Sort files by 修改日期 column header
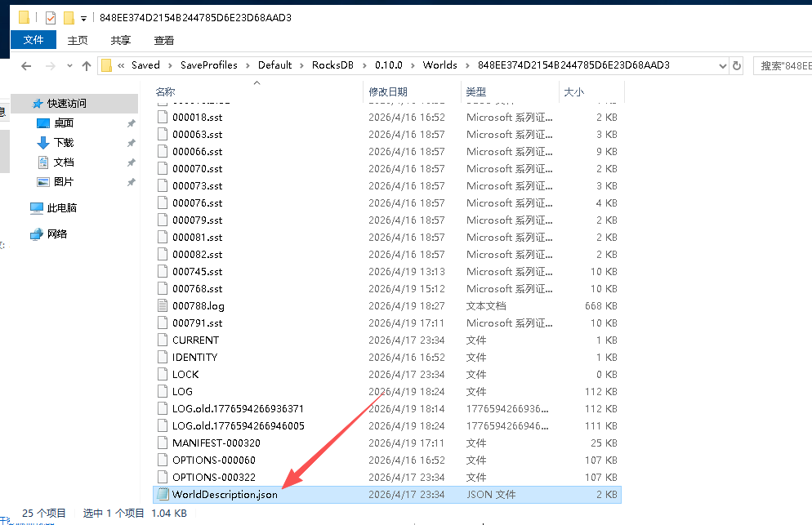Viewport: 812px width, 525px height. click(388, 92)
